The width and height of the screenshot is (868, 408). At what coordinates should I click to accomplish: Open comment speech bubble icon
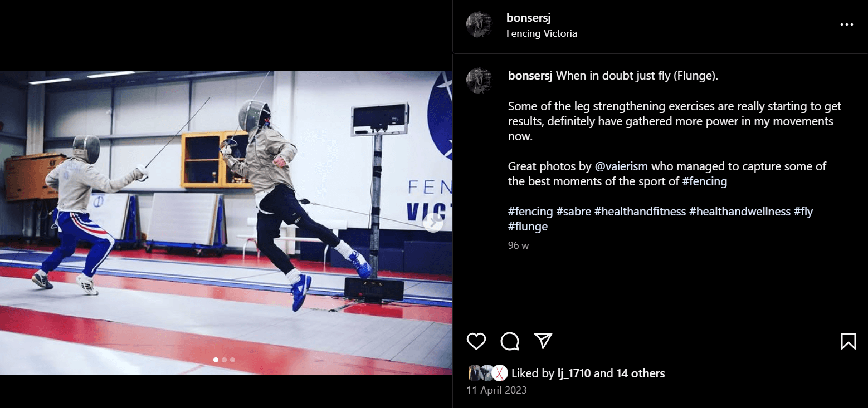tap(510, 341)
